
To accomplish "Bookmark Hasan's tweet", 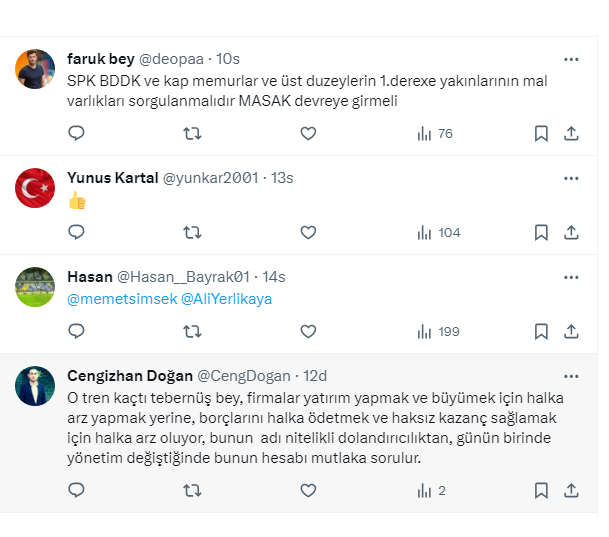I will coord(541,331).
